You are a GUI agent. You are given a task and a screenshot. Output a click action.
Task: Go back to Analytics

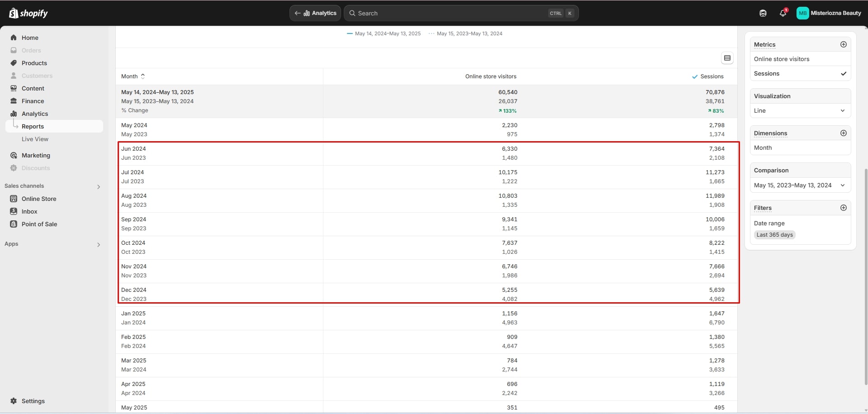315,13
